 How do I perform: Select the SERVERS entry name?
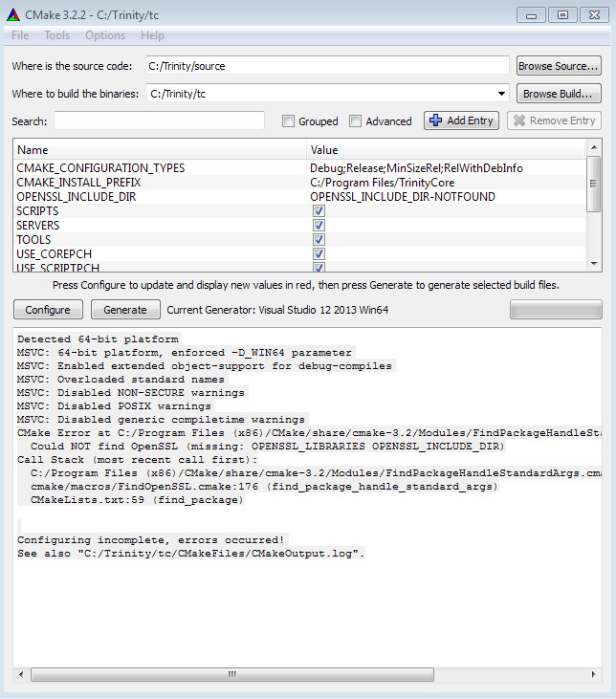[38, 225]
